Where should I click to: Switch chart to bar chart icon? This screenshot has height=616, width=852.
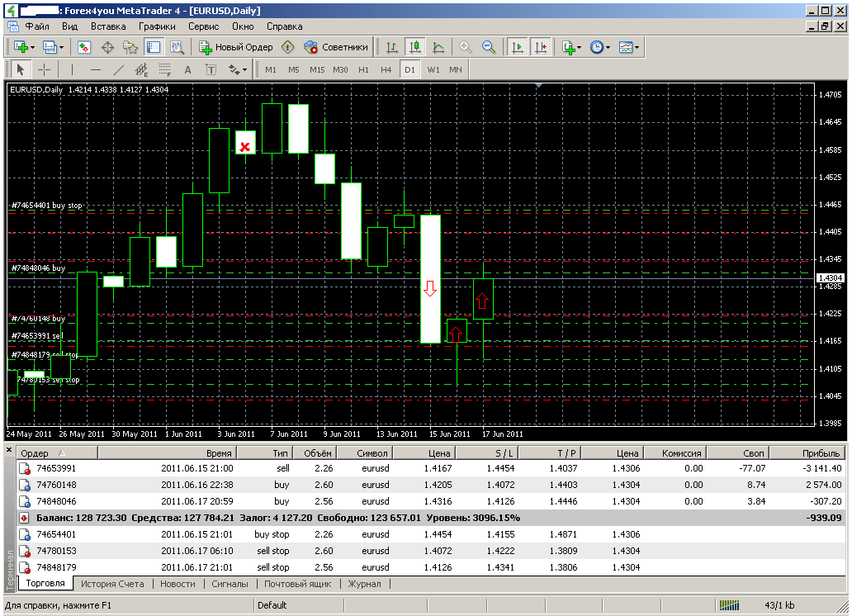[x=392, y=47]
